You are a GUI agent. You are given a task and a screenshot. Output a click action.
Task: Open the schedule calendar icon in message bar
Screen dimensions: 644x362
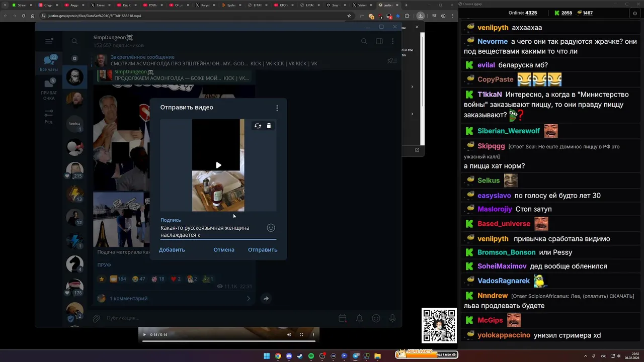(343, 318)
